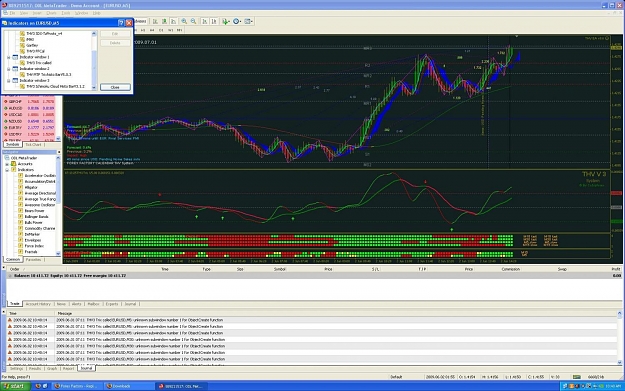
Task: Click the zoom in magnifier toolbar icon
Action: [x=184, y=21]
